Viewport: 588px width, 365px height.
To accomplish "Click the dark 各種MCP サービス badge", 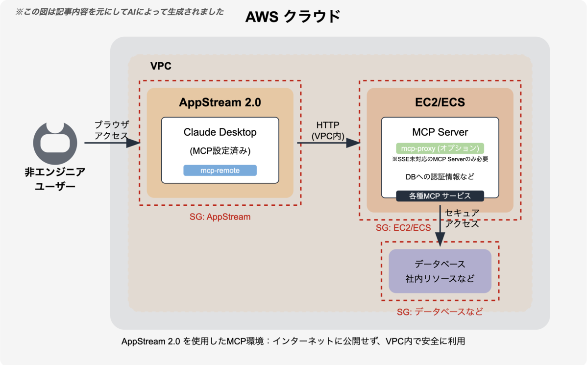I will [x=440, y=196].
